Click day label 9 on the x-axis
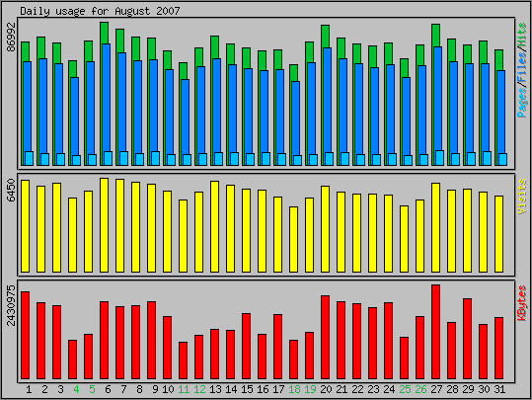This screenshot has height=400, width=532. (x=155, y=389)
